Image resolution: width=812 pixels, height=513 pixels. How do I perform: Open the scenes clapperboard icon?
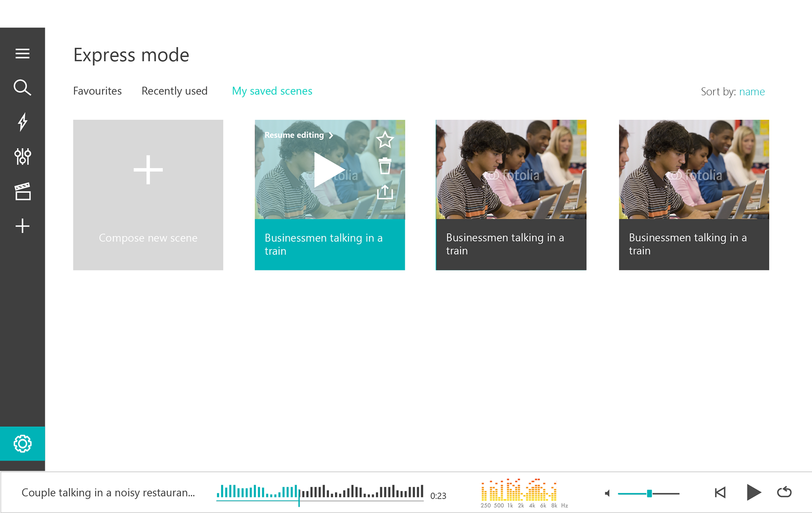(x=22, y=191)
